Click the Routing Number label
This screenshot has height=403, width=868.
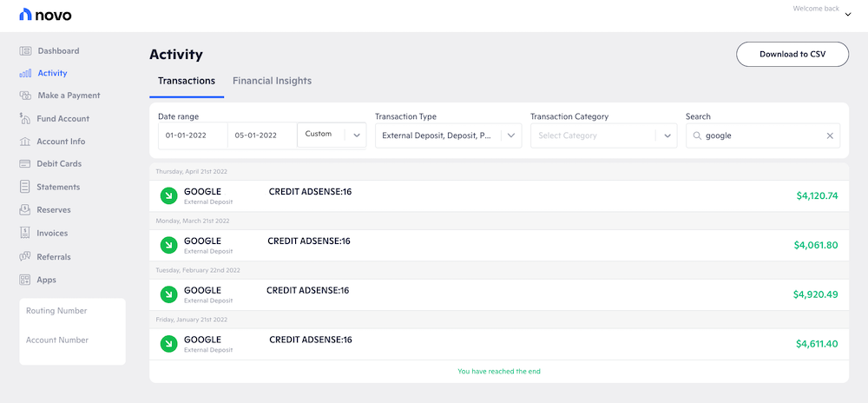(56, 311)
